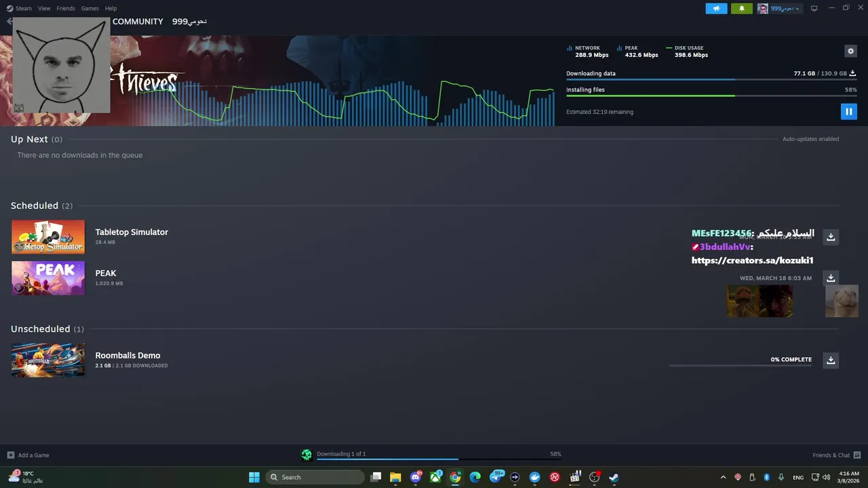Open the View menu
This screenshot has height=488, width=868.
click(x=44, y=8)
